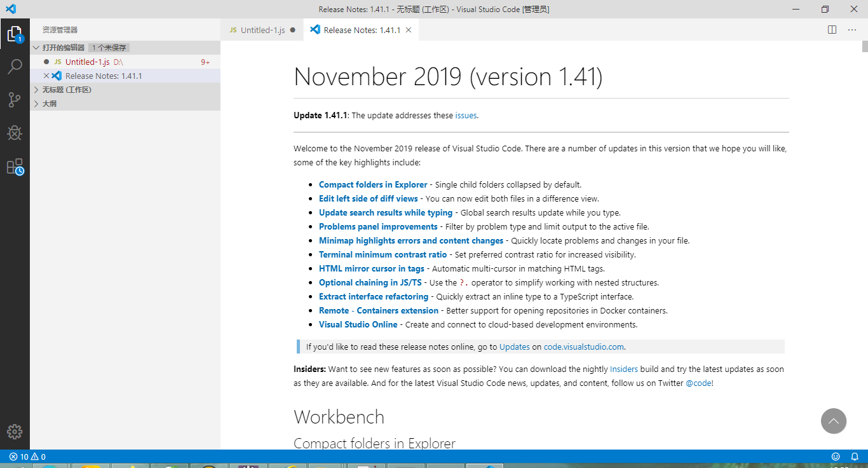Select Untitled-1.js in open editors list

pyautogui.click(x=125, y=62)
